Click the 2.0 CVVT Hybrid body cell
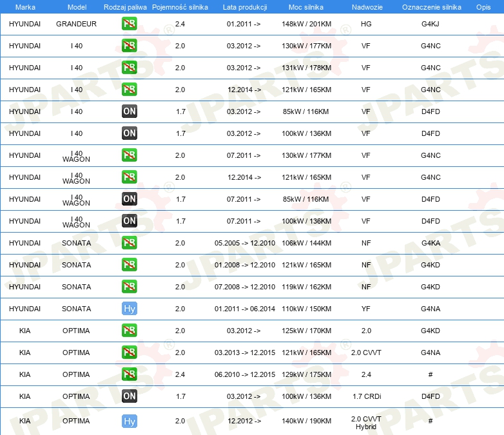Image resolution: width=504 pixels, height=435 pixels. click(366, 422)
